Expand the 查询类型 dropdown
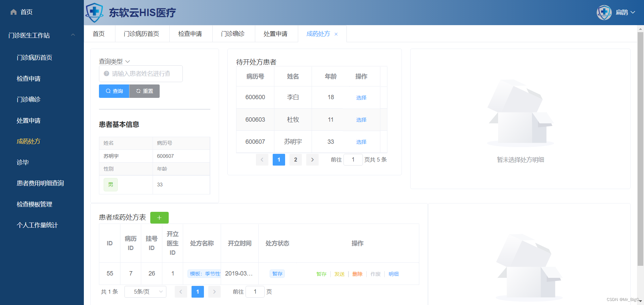644x305 pixels. [x=114, y=61]
